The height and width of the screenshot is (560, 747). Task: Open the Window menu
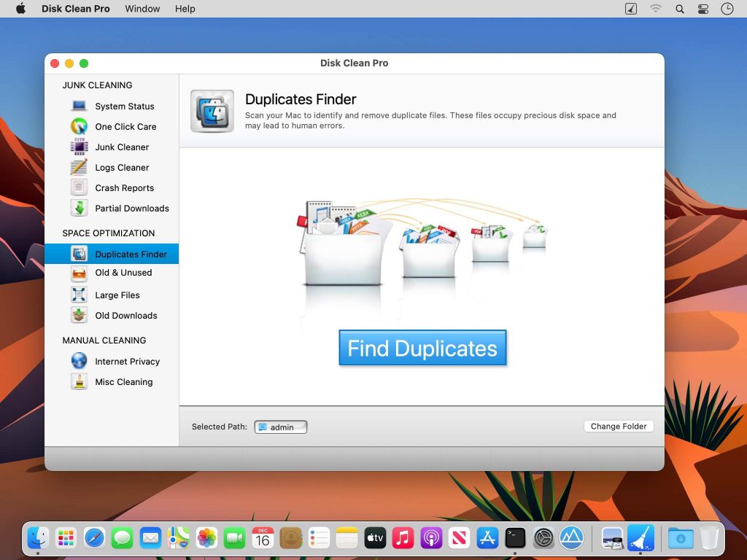click(x=142, y=9)
